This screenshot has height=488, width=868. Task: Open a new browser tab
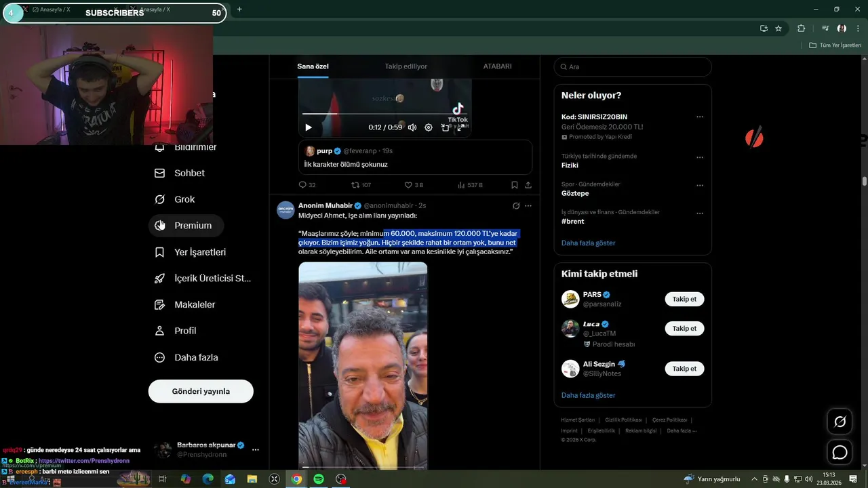pyautogui.click(x=239, y=9)
